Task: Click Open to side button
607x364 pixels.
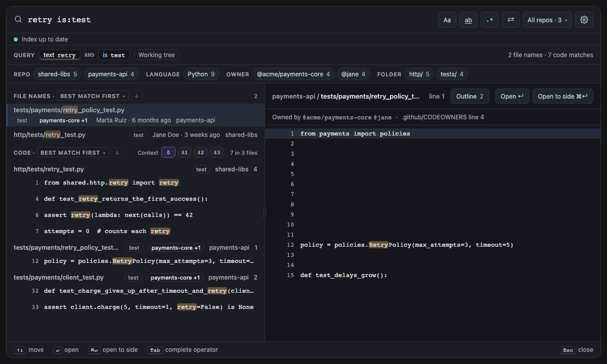Action: pos(562,96)
